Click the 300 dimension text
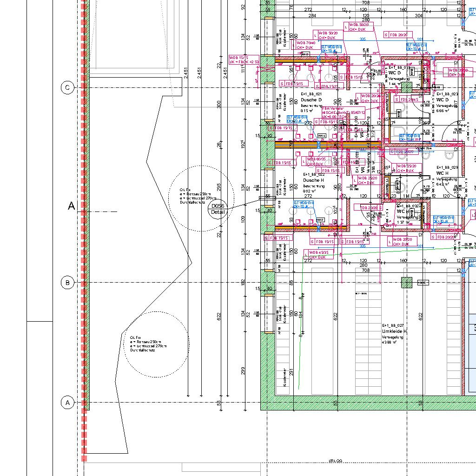Screen dimensions: 476x476 [219, 104]
